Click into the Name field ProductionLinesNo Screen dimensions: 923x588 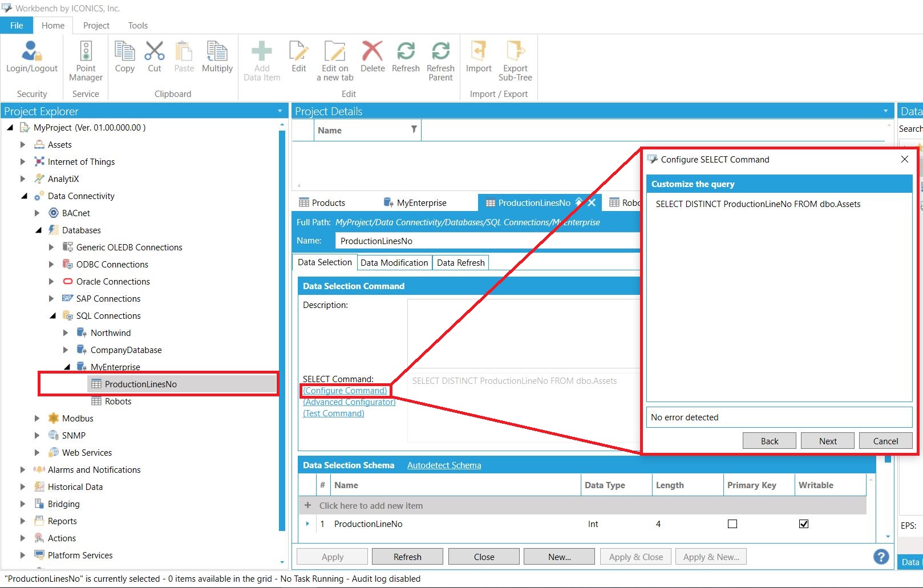[x=488, y=241]
